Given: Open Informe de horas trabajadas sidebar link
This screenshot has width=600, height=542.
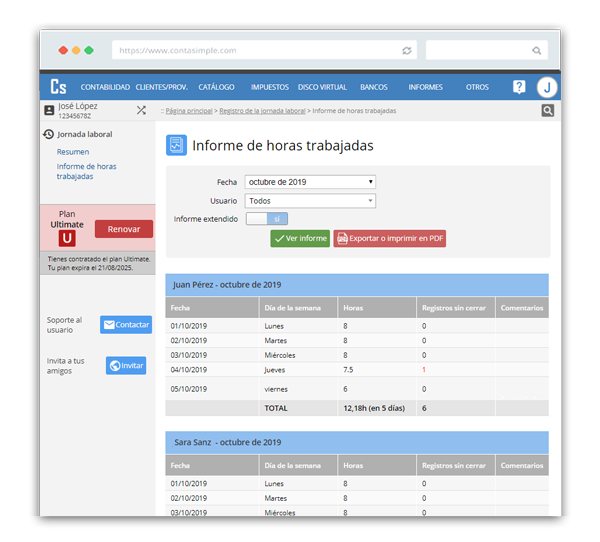Looking at the screenshot, I should pos(86,171).
